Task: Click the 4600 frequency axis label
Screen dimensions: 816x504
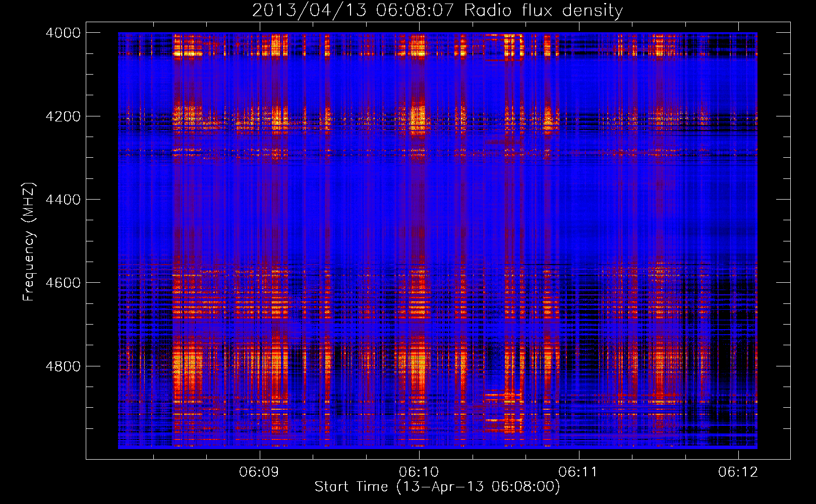Action: [63, 283]
